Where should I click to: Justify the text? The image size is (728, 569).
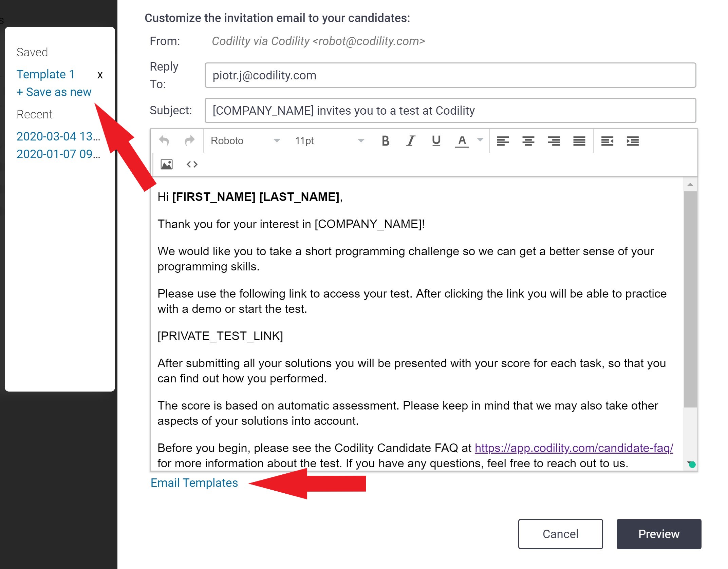579,141
